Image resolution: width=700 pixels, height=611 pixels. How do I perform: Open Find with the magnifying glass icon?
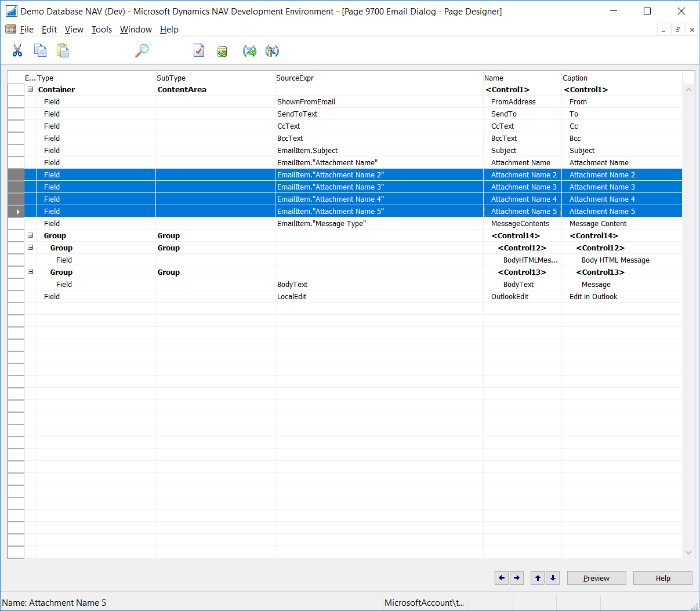[142, 51]
